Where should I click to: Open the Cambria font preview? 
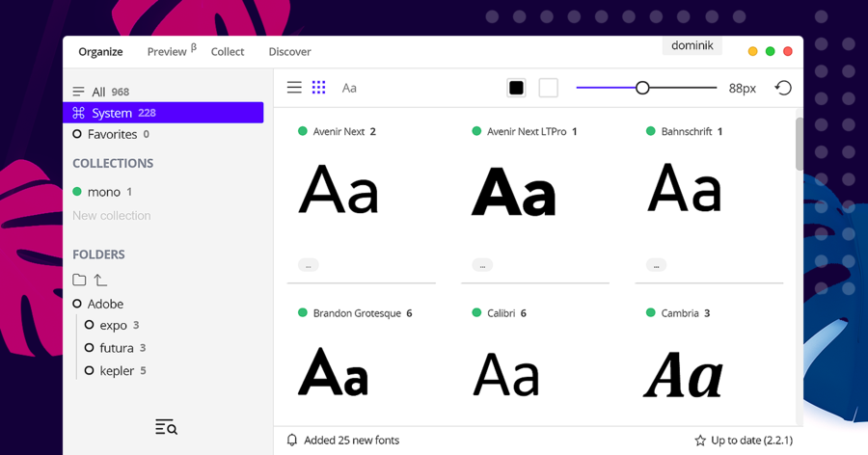[x=683, y=375]
